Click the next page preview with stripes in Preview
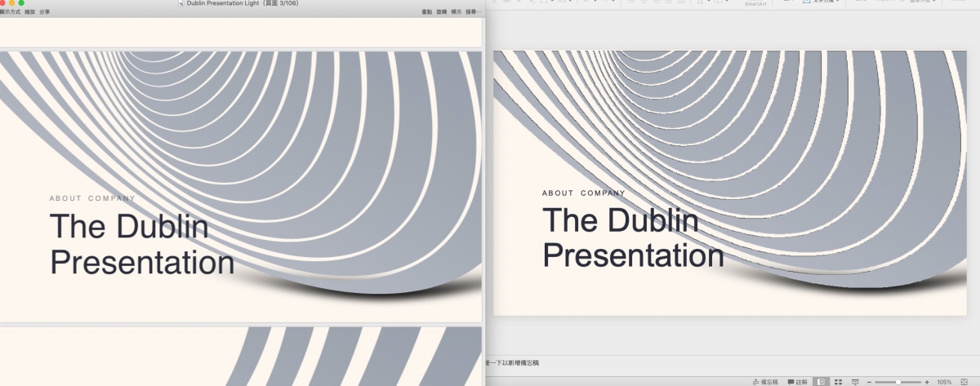Image resolution: width=980 pixels, height=386 pixels. pyautogui.click(x=241, y=357)
